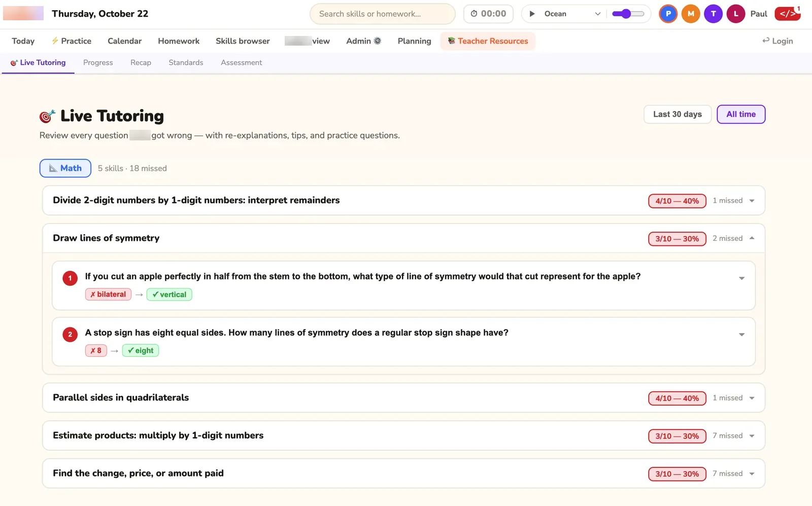Choose the maroon L profile avatar
Image resolution: width=812 pixels, height=506 pixels.
[x=736, y=14]
